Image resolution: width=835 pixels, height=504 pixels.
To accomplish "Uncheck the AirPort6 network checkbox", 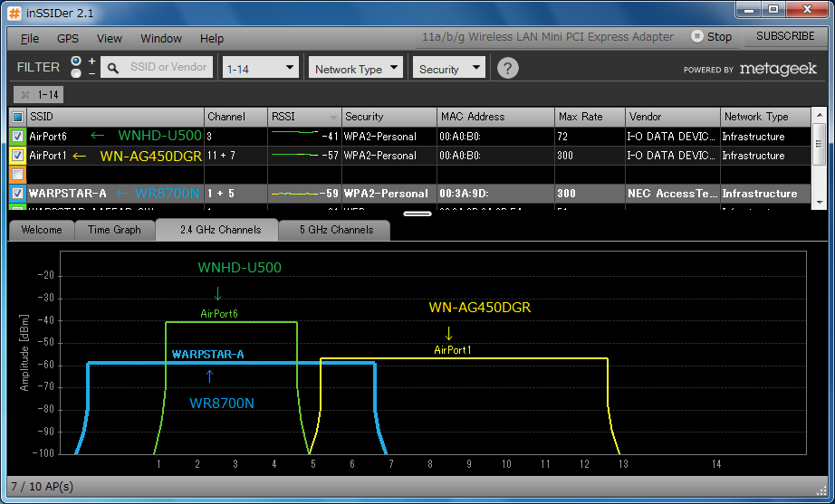I will coord(17,137).
